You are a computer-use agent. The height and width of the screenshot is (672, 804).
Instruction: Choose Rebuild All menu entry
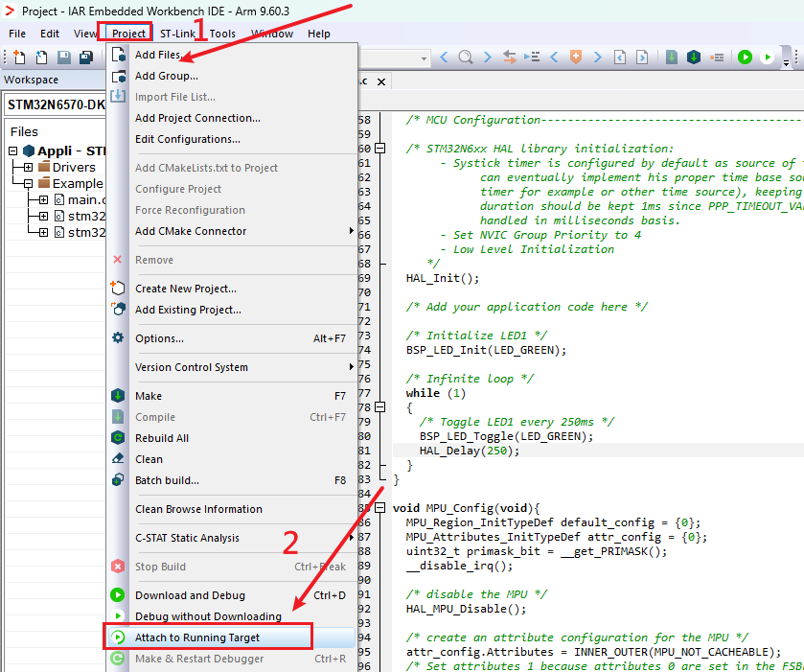(232, 438)
